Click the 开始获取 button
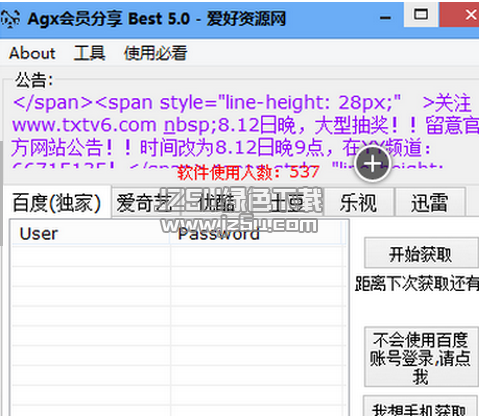Image resolution: width=479 pixels, height=420 pixels. [421, 253]
